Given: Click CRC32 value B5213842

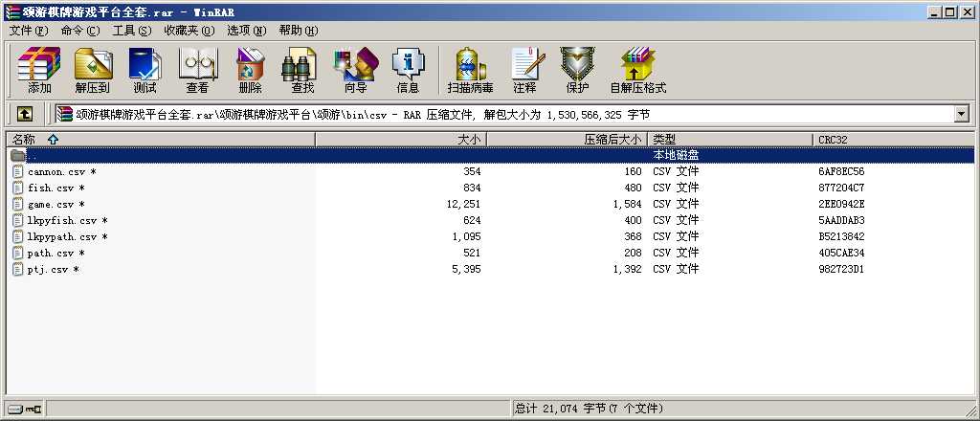Looking at the screenshot, I should 841,236.
